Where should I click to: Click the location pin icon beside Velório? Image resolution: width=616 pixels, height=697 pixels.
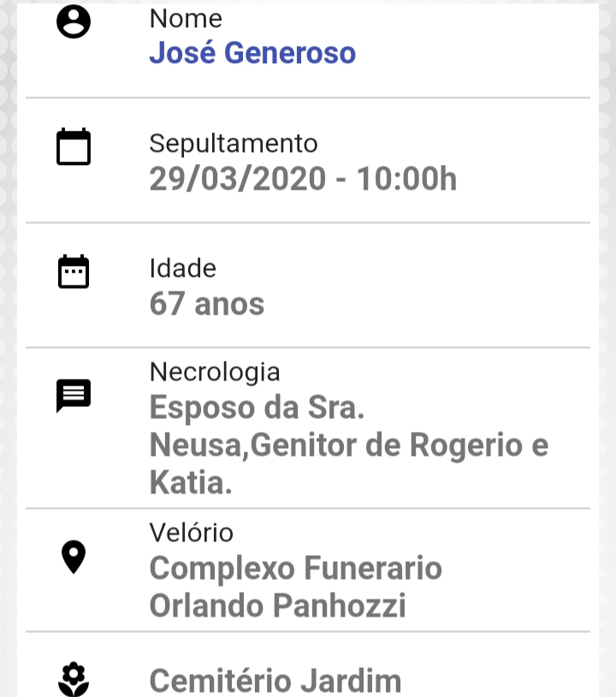click(74, 557)
